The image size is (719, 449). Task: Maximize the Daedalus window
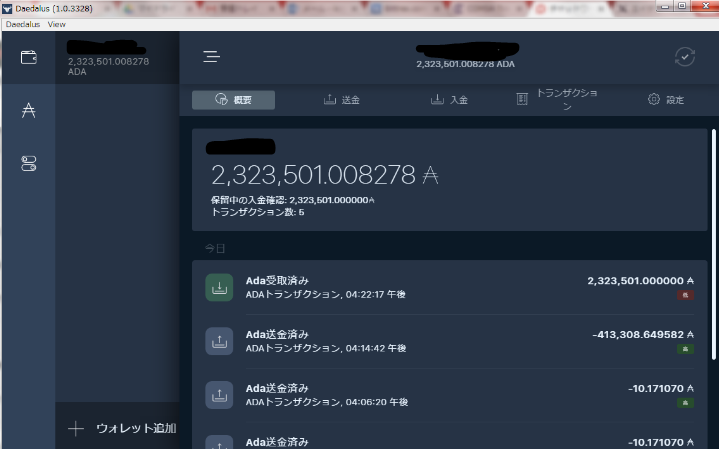click(682, 6)
